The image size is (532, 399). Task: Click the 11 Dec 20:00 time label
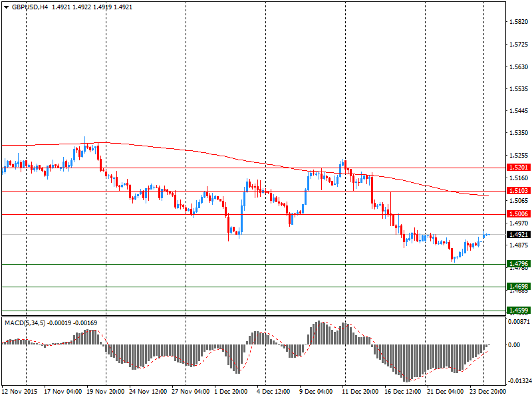(360, 392)
